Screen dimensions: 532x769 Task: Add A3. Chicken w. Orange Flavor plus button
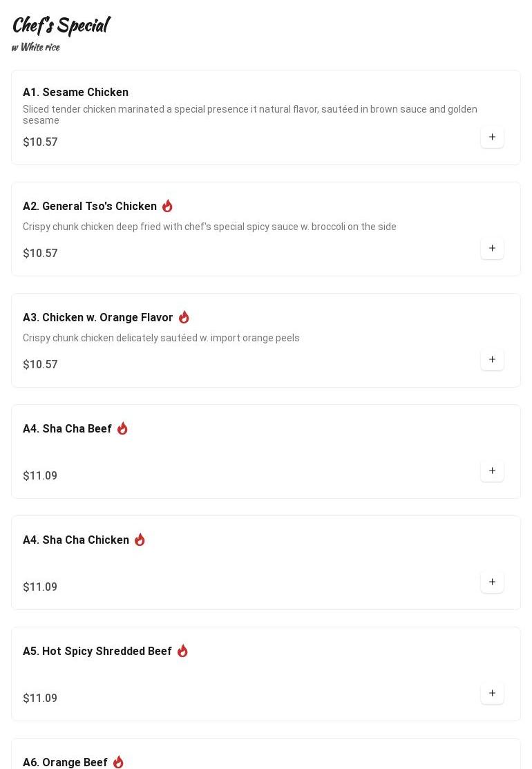coord(492,359)
